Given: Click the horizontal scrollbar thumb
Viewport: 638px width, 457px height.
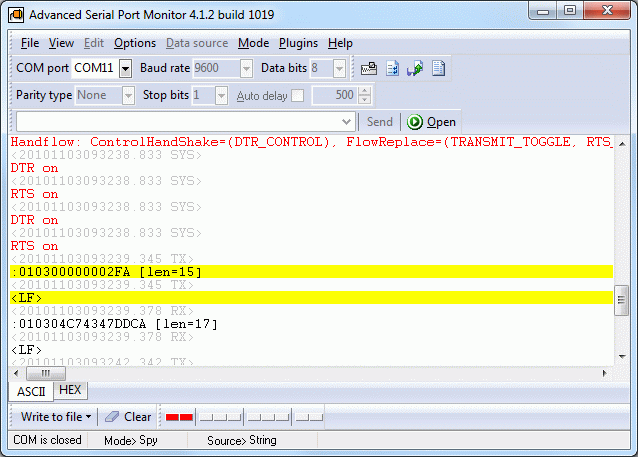Looking at the screenshot, I should [46, 373].
